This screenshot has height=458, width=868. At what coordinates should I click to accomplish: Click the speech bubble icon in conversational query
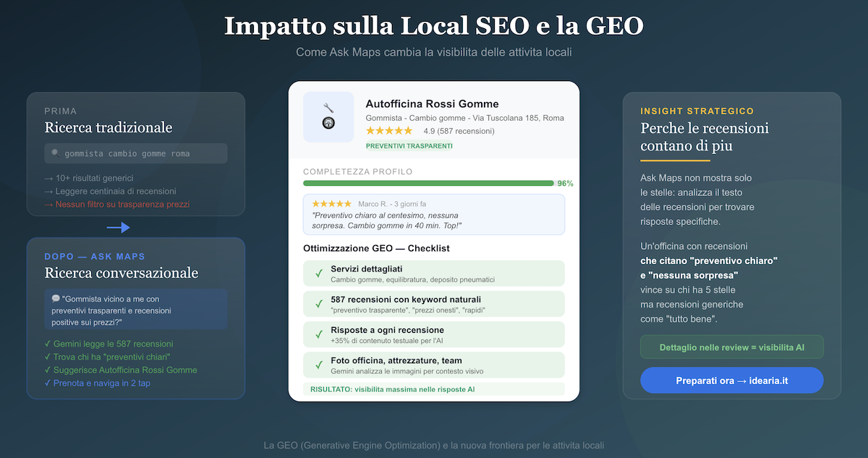56,298
